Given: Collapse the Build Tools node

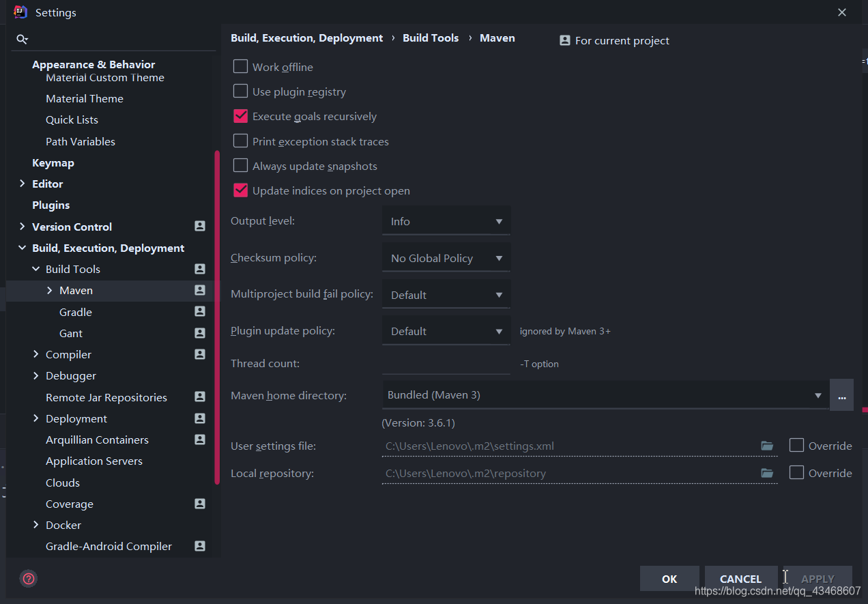Looking at the screenshot, I should pyautogui.click(x=36, y=269).
